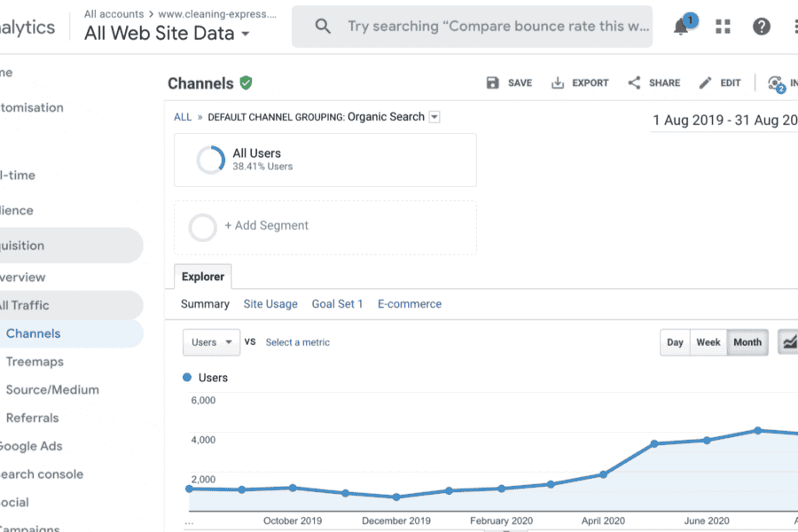Set graph interval to Month
This screenshot has width=798, height=532.
coord(747,342)
